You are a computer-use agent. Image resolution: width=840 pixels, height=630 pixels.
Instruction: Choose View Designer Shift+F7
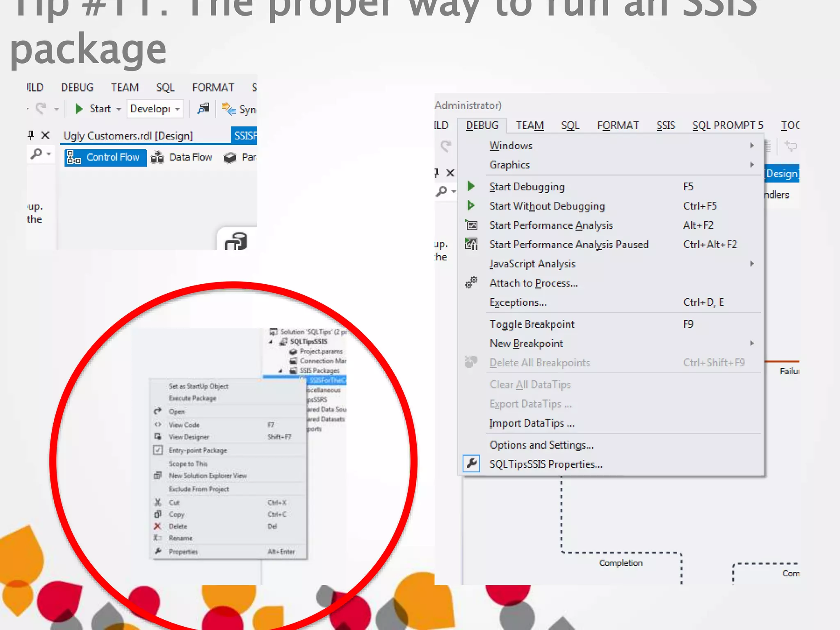229,437
